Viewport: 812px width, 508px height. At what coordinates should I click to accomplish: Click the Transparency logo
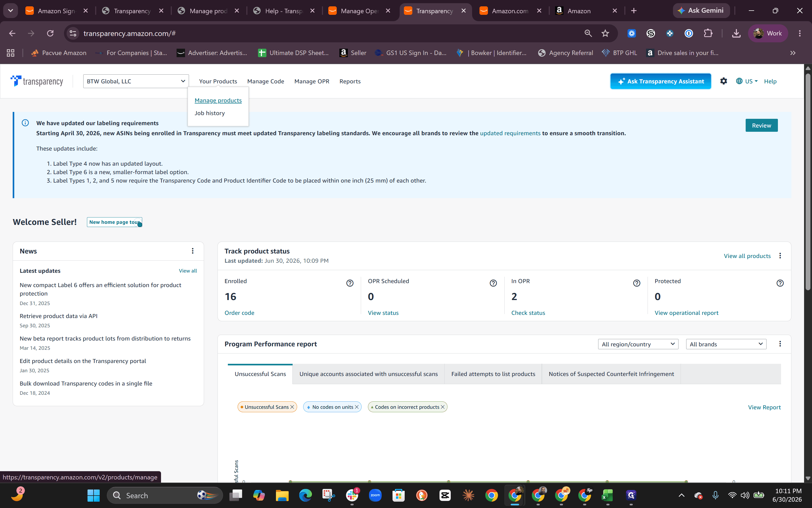click(x=36, y=81)
